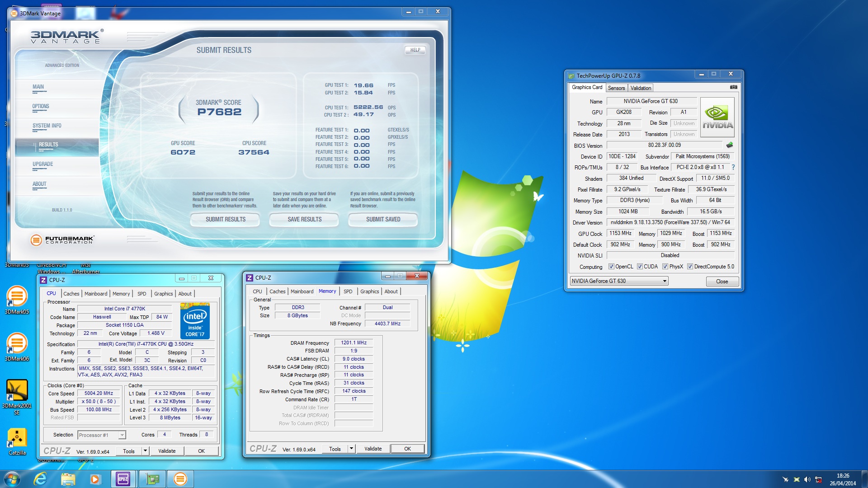Switch to CPU-Z taskbar button
Screen dimensions: 868x488
(x=123, y=479)
